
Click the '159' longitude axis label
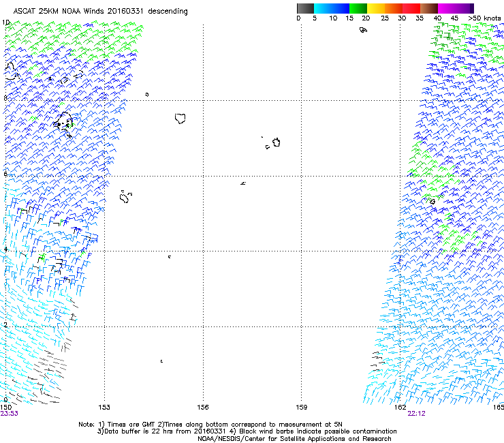click(x=302, y=408)
